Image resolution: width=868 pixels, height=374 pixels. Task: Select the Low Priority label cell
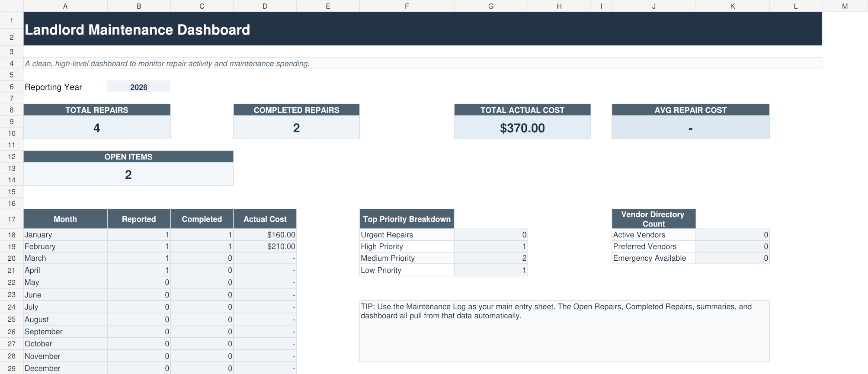pos(407,270)
